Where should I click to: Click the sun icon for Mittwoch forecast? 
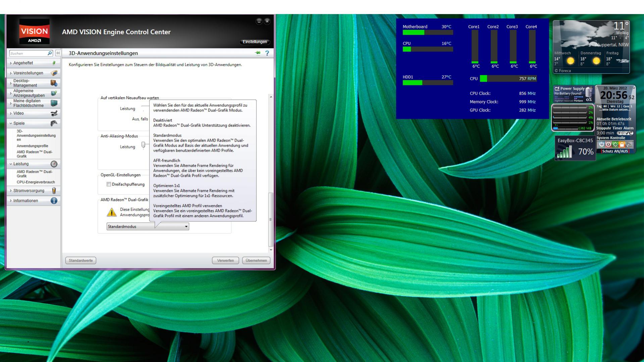click(x=570, y=61)
